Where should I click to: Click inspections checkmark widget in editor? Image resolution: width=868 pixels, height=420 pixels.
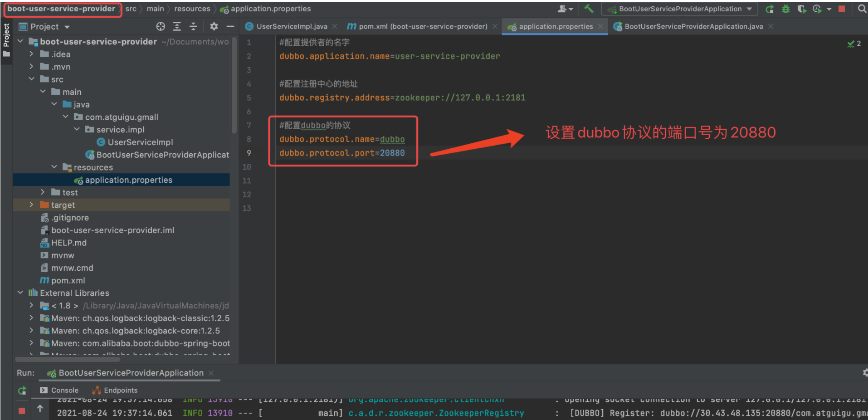[854, 44]
